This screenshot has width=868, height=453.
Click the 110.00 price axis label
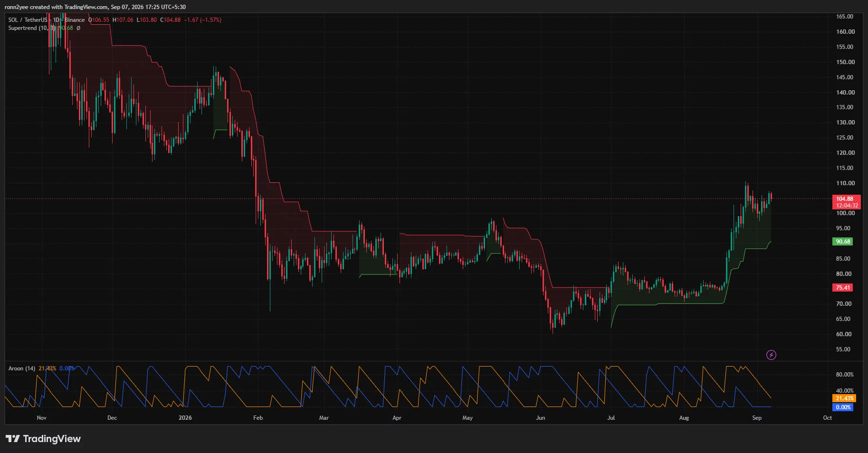(846, 183)
